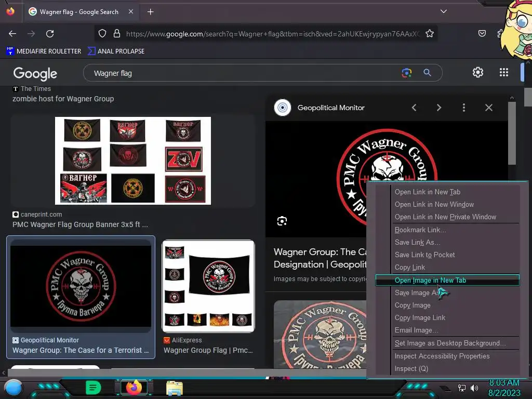Open Wagner Group Flag | Pmc result title
The image size is (532, 399).
pyautogui.click(x=208, y=350)
